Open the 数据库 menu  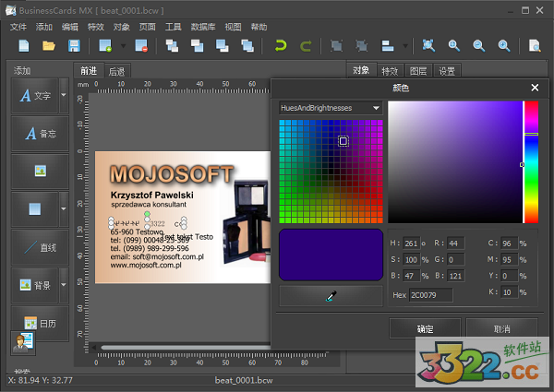coord(203,27)
